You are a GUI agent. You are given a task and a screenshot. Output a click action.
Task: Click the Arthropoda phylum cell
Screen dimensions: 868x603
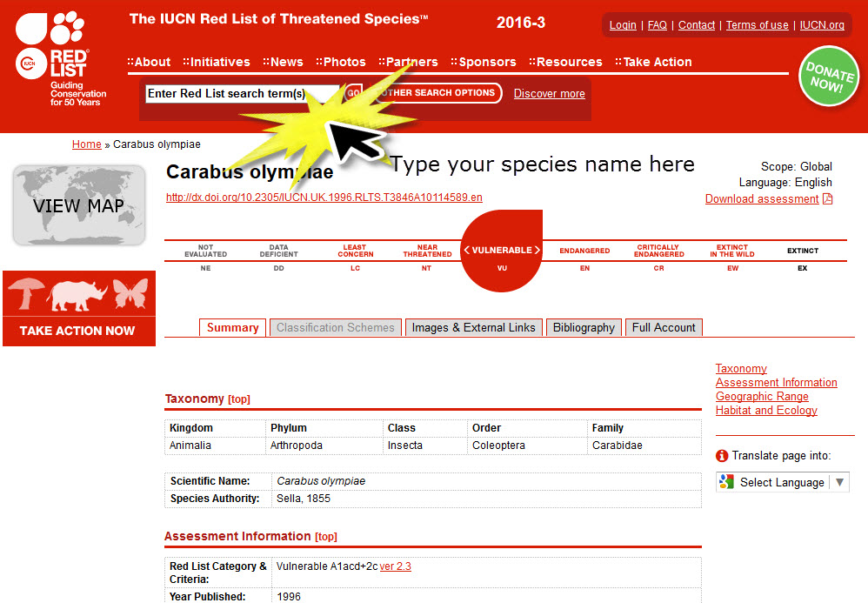[324, 446]
